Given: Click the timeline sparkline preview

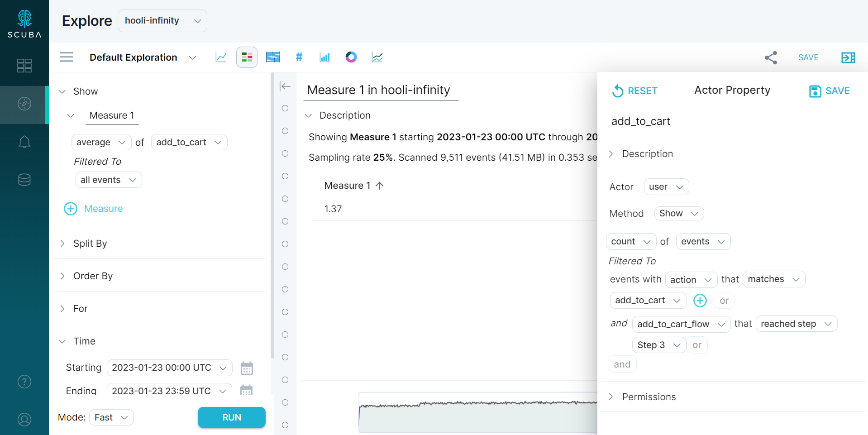Looking at the screenshot, I should tap(478, 412).
